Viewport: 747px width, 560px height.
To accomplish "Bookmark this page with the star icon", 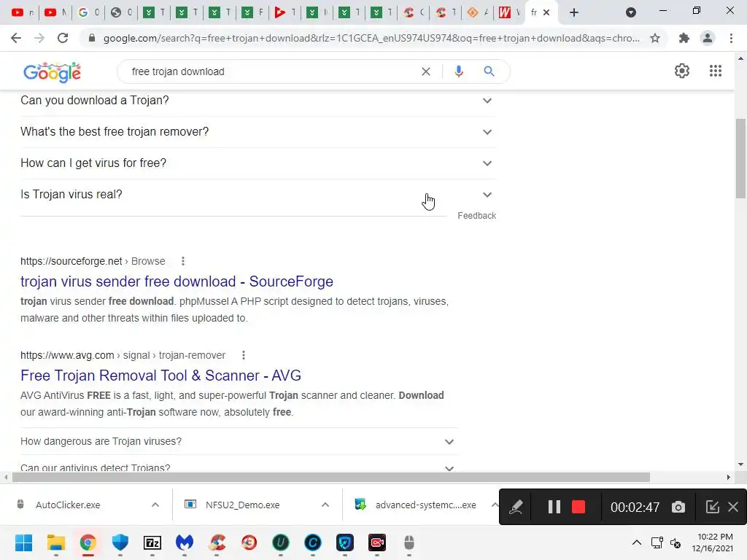I will click(655, 38).
